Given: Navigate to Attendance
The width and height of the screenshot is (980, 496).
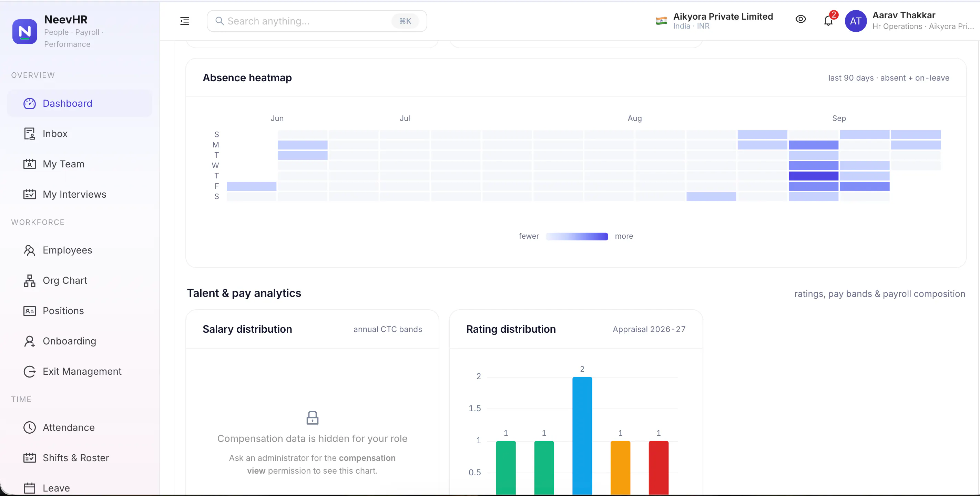Looking at the screenshot, I should point(80,427).
